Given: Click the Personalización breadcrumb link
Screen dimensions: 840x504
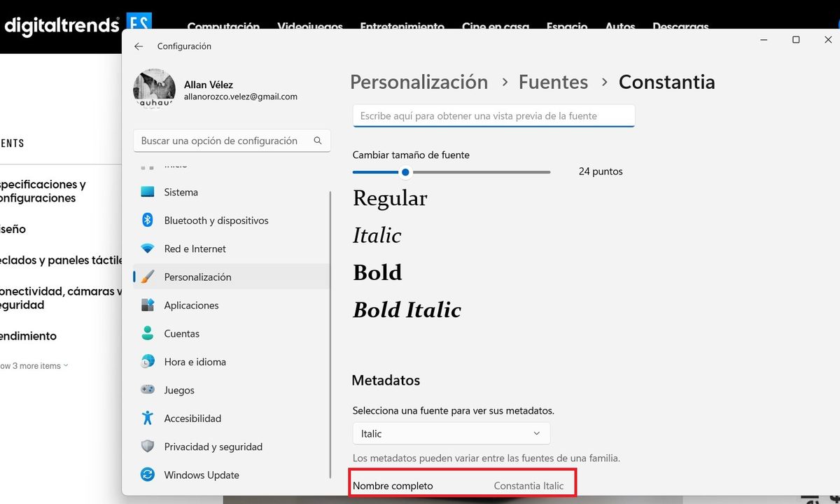Looking at the screenshot, I should (419, 82).
